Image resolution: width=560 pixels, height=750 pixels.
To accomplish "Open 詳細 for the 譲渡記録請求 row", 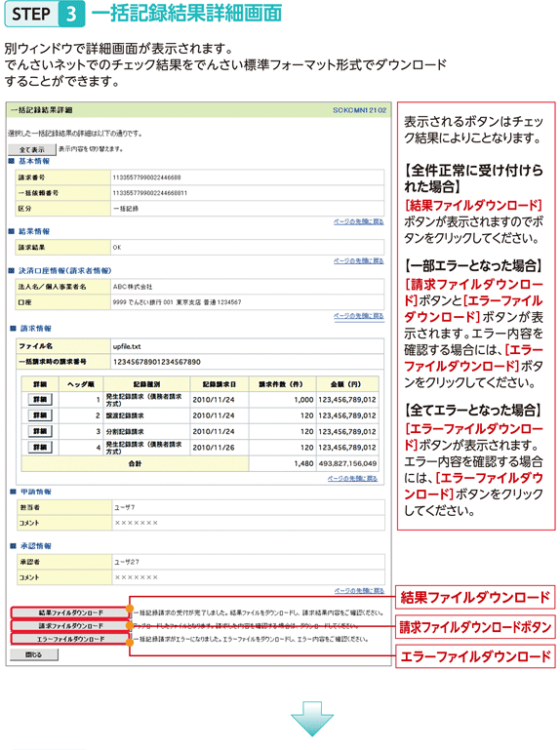I will [40, 415].
